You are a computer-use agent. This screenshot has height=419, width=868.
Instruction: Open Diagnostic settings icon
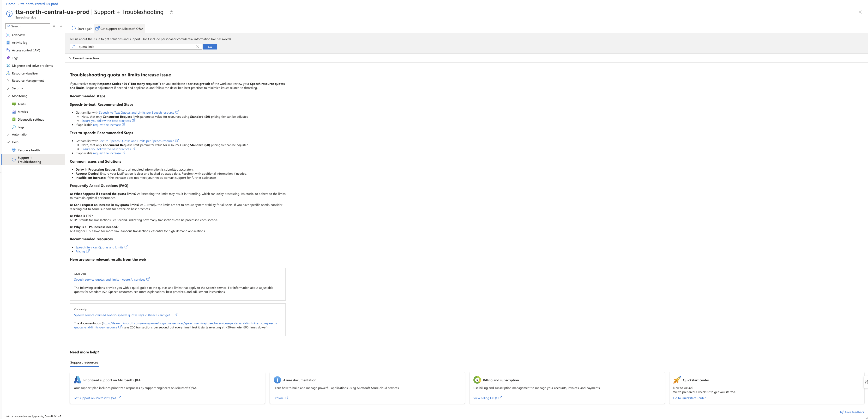14,119
